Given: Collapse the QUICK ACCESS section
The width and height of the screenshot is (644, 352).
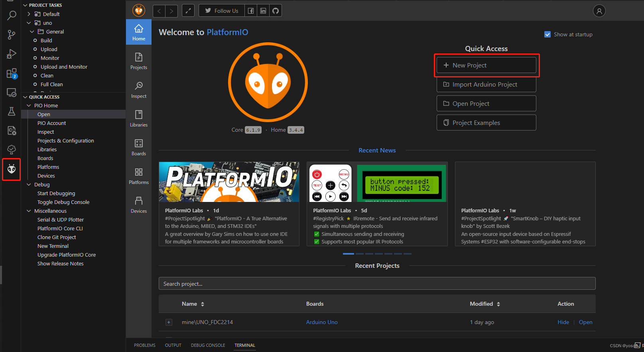Looking at the screenshot, I should tap(25, 97).
